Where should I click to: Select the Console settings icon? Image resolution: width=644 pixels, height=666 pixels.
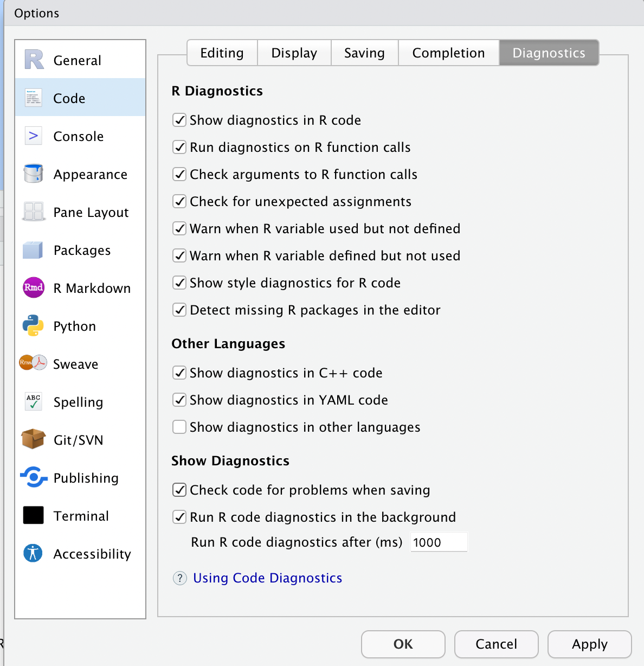pyautogui.click(x=33, y=136)
